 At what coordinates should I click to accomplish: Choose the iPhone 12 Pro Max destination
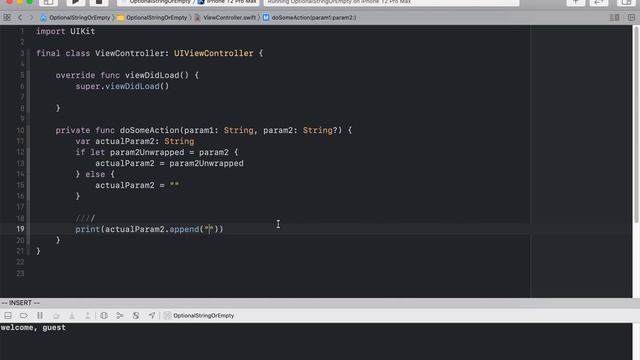pyautogui.click(x=227, y=2)
